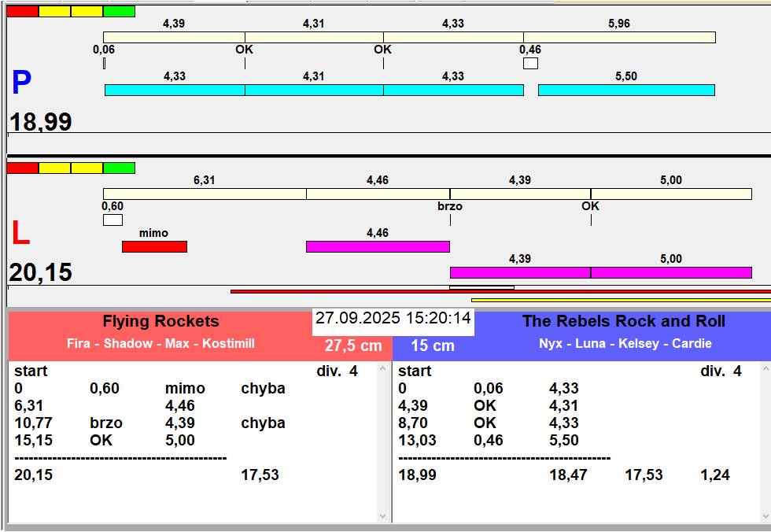Select the cream 5,96 segment in lane P
Screen dimensions: 771x532
coord(620,37)
